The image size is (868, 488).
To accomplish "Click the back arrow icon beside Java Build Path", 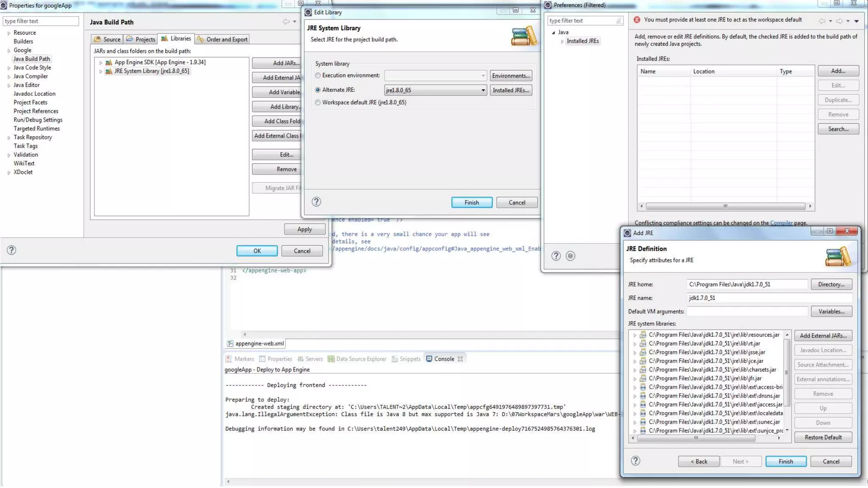I will (x=286, y=22).
